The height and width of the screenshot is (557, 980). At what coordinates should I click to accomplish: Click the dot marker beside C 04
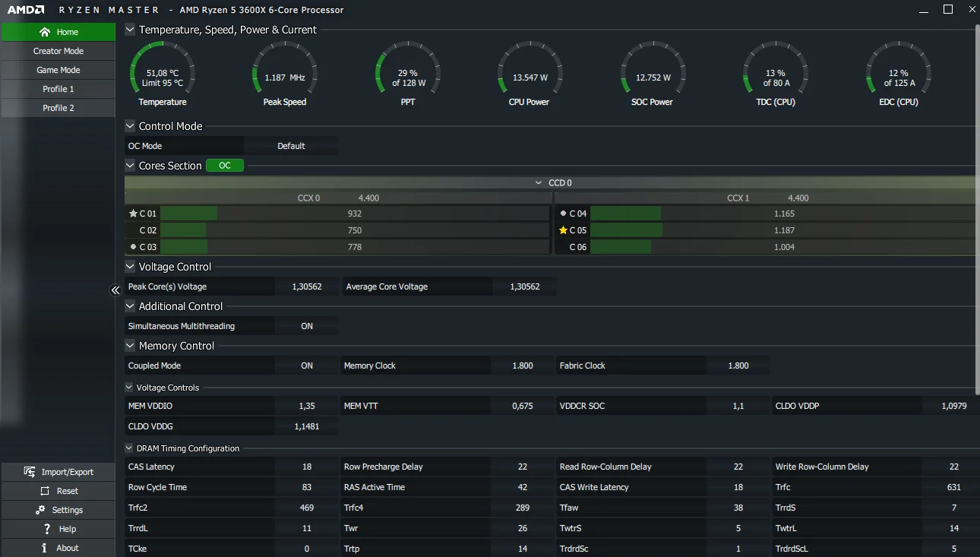coord(563,214)
